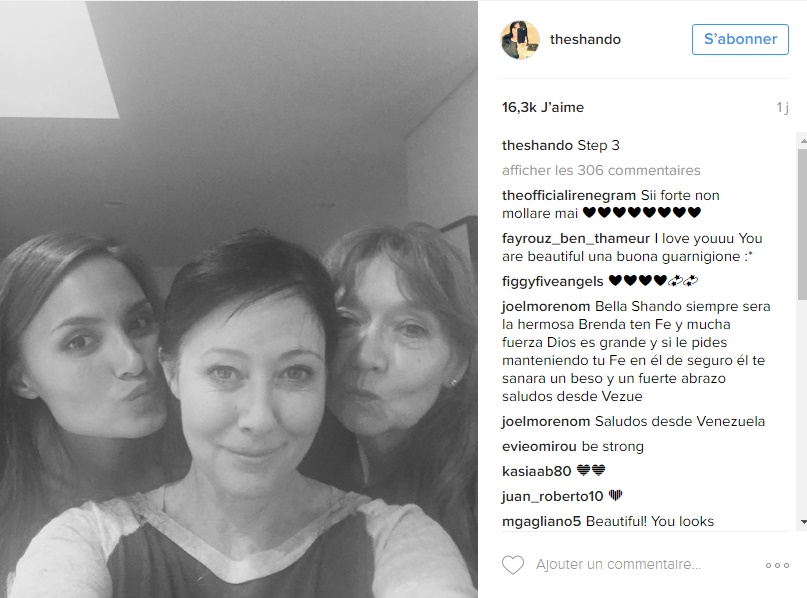Image resolution: width=807 pixels, height=598 pixels.
Task: Open theshando username in header
Action: click(585, 40)
